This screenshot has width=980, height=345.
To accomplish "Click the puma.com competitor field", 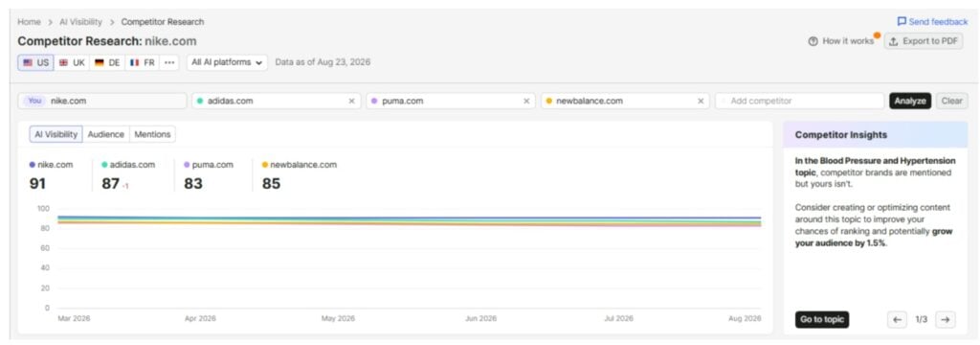I will coord(451,101).
